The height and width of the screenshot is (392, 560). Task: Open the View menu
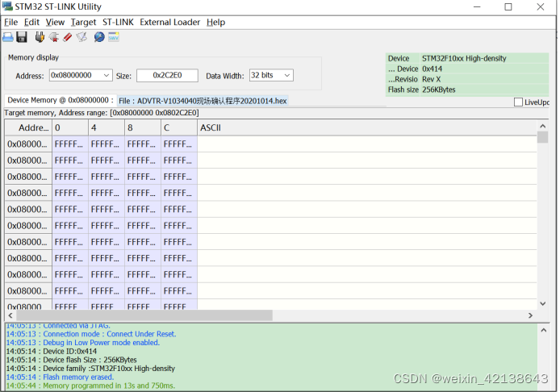[55, 22]
